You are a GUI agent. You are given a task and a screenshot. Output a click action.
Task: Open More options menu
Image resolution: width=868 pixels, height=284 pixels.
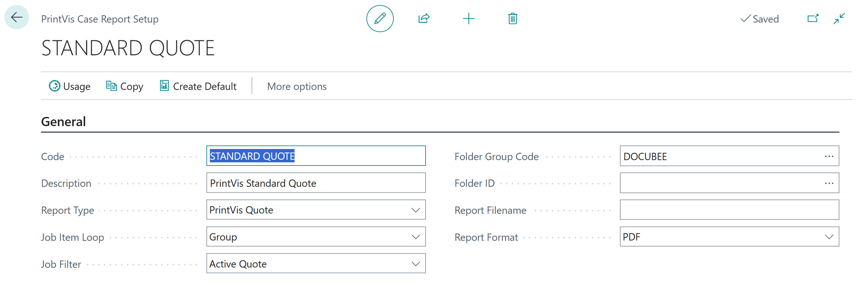coord(296,86)
